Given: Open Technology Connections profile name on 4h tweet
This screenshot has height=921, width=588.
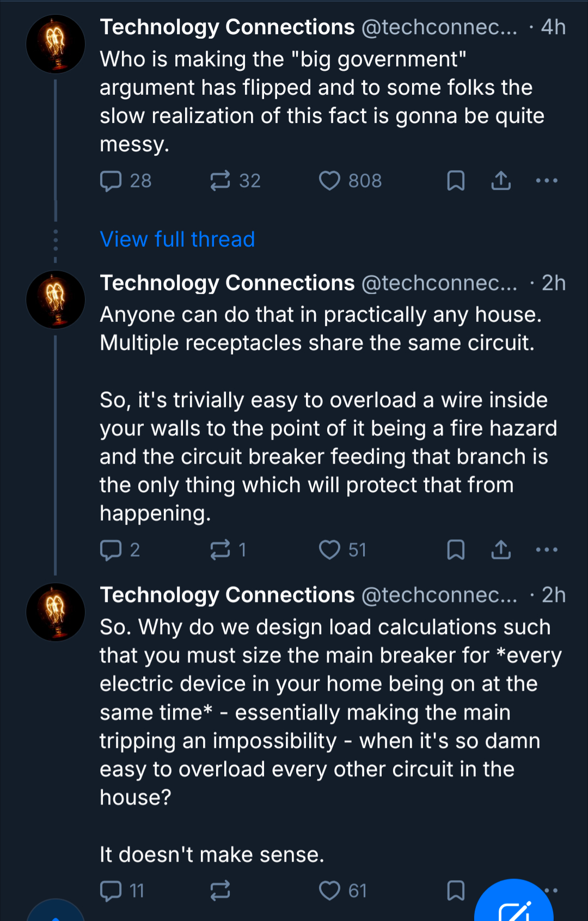Looking at the screenshot, I should 227,27.
